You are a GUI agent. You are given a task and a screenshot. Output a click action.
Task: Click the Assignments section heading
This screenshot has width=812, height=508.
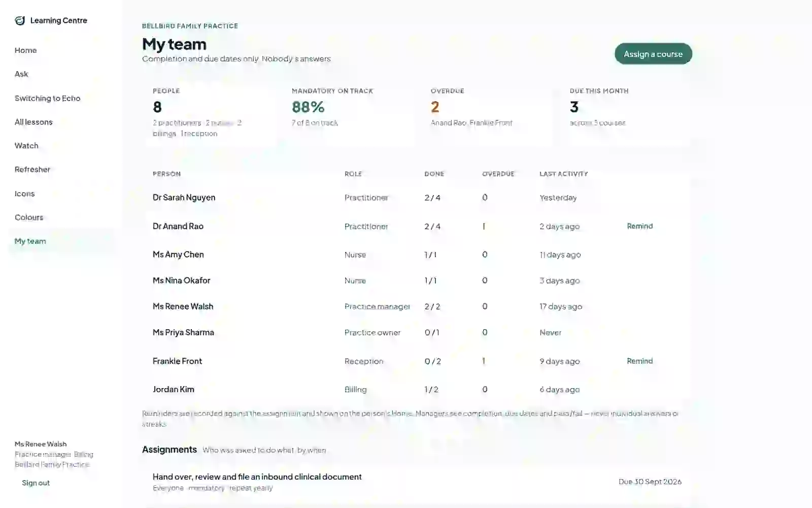coord(170,450)
